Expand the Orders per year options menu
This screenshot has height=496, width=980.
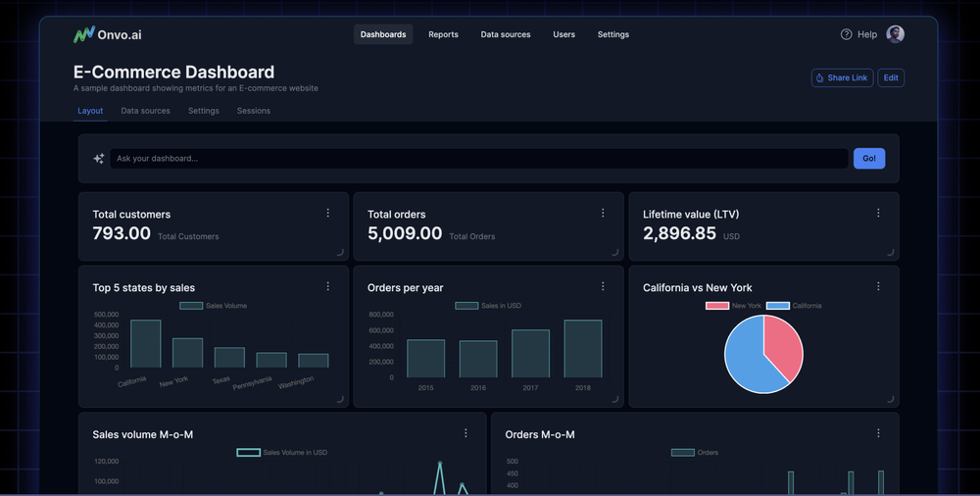tap(603, 286)
